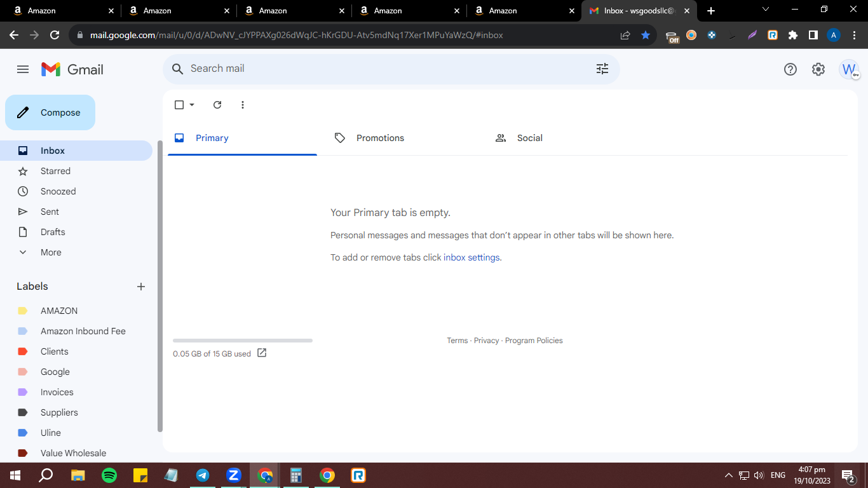Click the storage usage progress bar
The width and height of the screenshot is (868, 488).
pyautogui.click(x=243, y=341)
